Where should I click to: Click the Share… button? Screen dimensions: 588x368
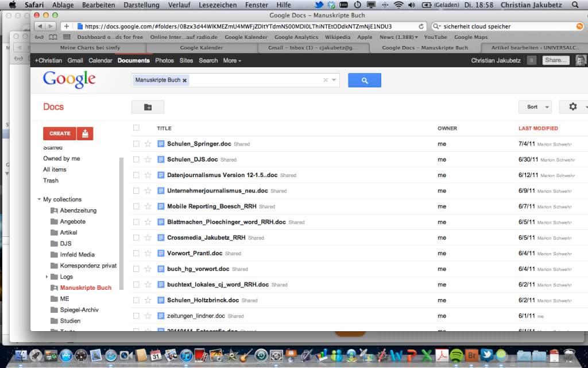(x=556, y=60)
